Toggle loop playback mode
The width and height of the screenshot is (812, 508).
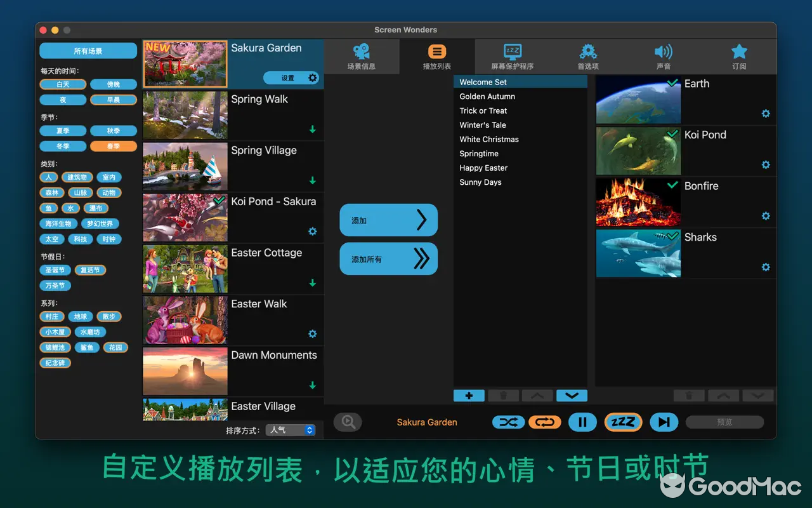545,422
